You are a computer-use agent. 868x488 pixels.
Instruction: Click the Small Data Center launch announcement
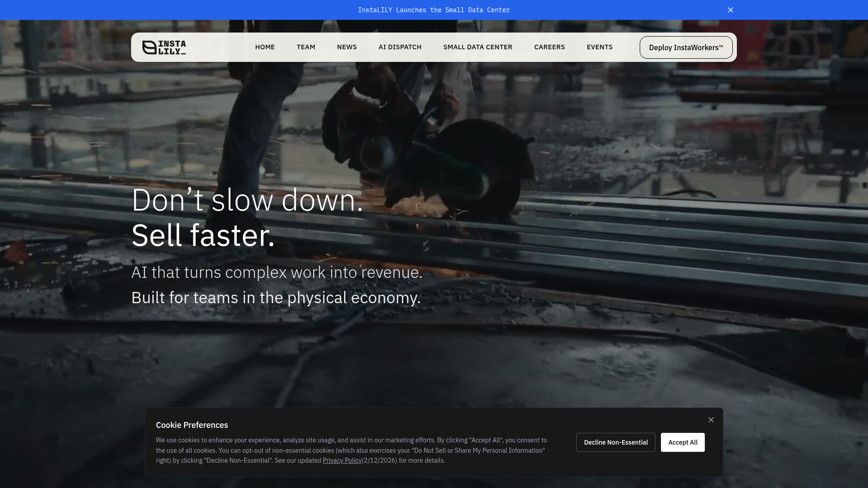point(434,10)
